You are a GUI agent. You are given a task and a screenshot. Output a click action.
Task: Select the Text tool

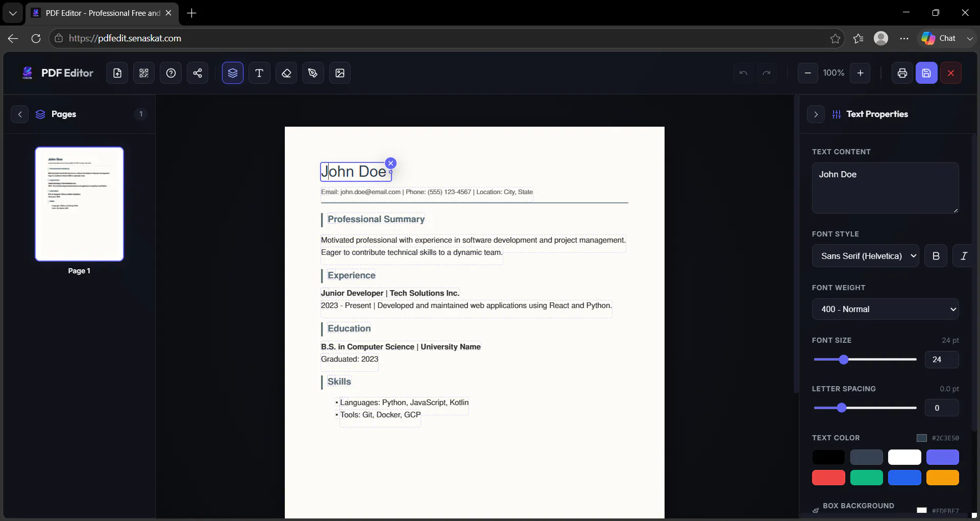[259, 73]
